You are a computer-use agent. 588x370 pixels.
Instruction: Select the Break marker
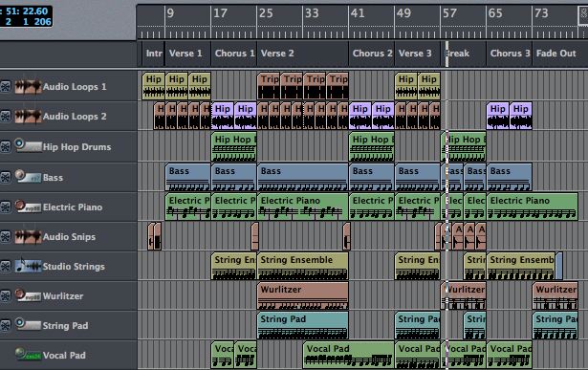tap(463, 54)
